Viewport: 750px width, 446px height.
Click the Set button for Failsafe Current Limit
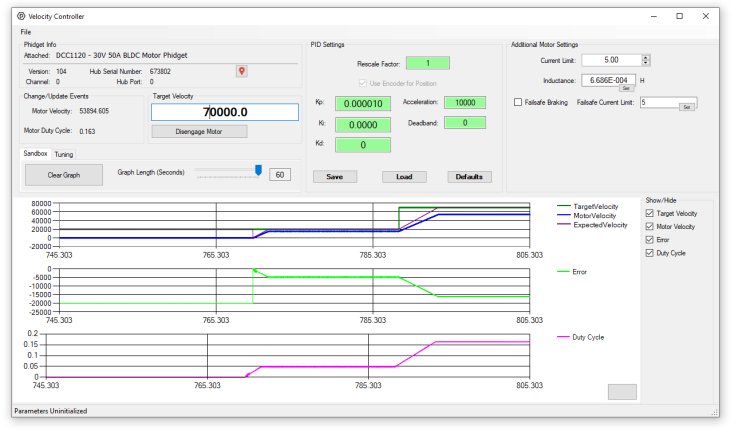687,107
